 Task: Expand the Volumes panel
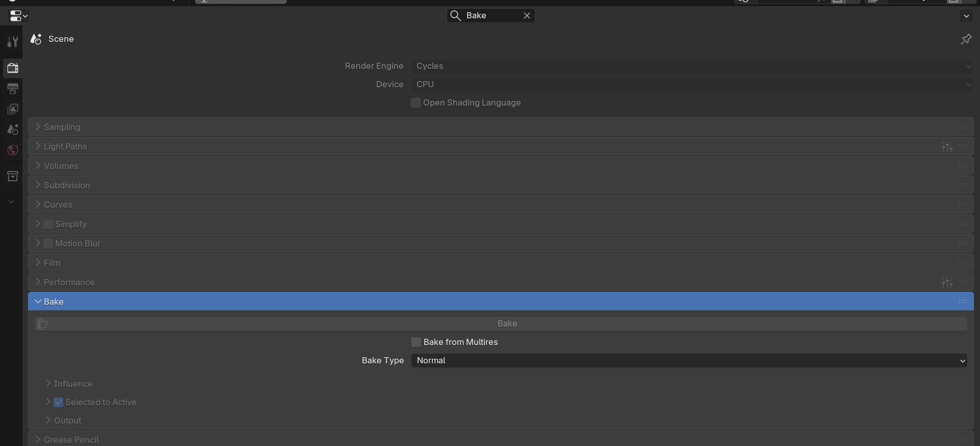(500, 166)
